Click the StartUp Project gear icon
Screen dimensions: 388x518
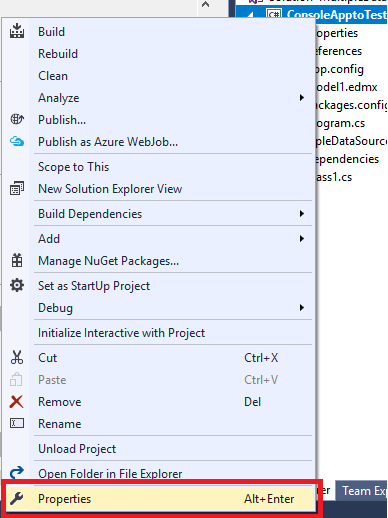17,286
